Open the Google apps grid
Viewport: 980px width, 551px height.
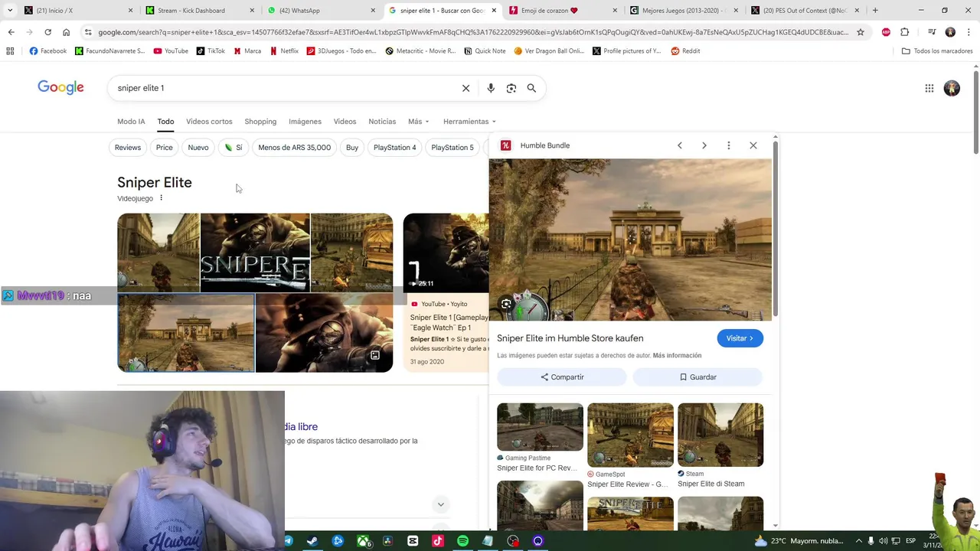[x=929, y=88]
